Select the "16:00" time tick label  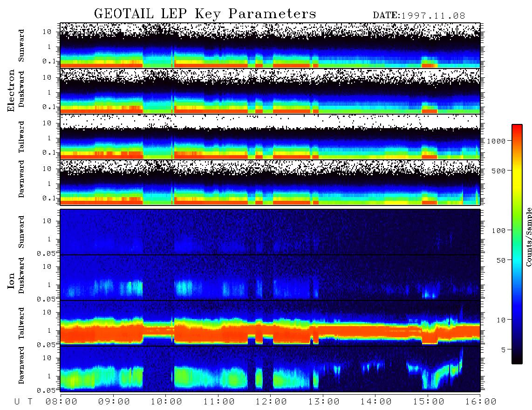[481, 402]
